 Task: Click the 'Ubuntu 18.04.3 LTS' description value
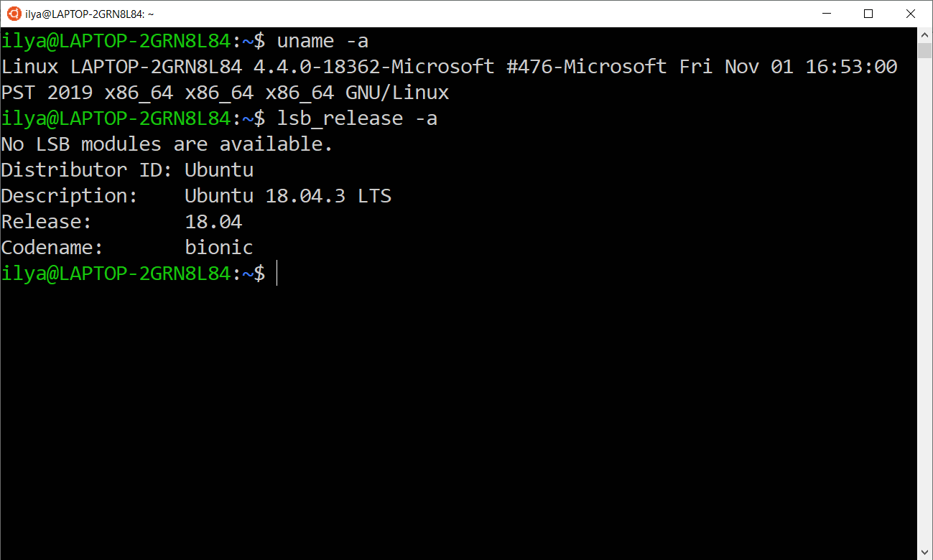[x=287, y=196]
